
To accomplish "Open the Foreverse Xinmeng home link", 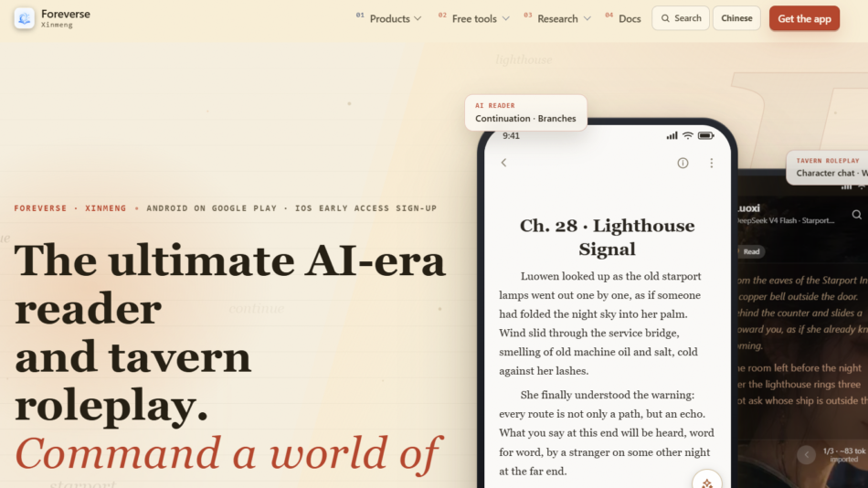I will pos(52,18).
